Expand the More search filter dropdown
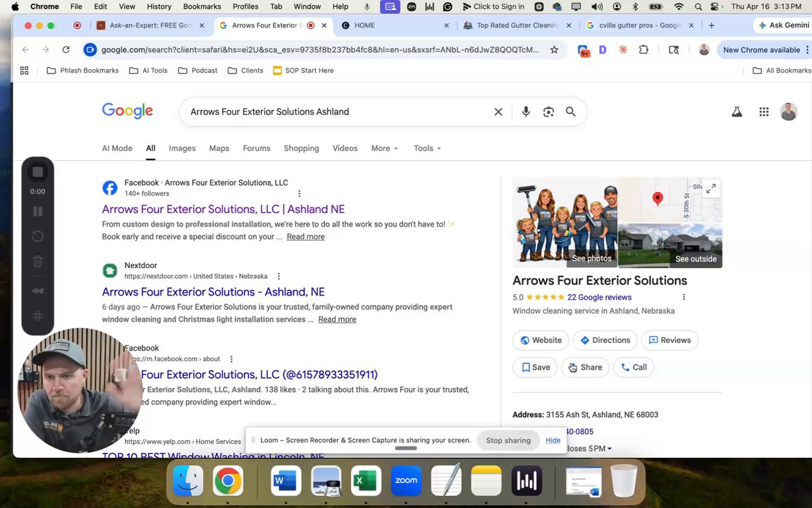812x508 pixels. point(385,148)
